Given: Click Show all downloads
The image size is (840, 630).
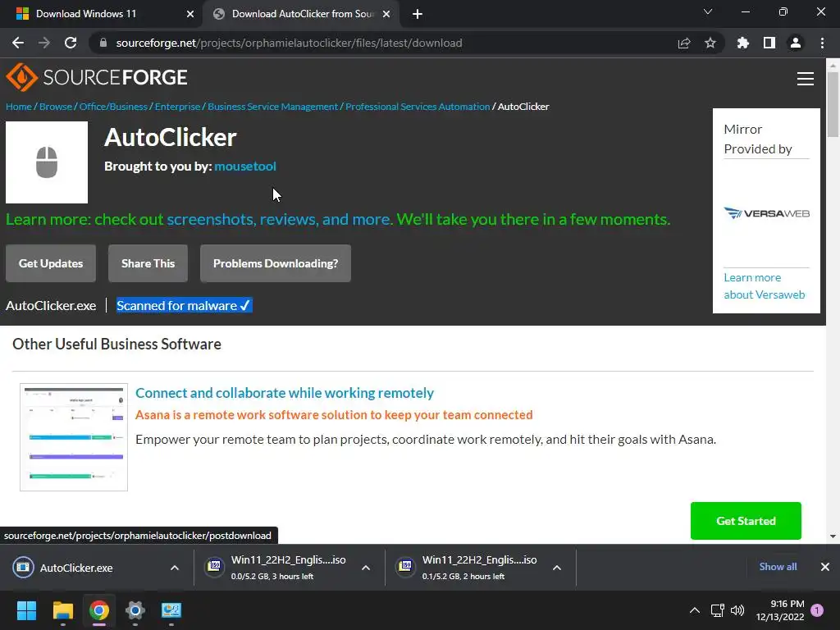Looking at the screenshot, I should click(778, 567).
